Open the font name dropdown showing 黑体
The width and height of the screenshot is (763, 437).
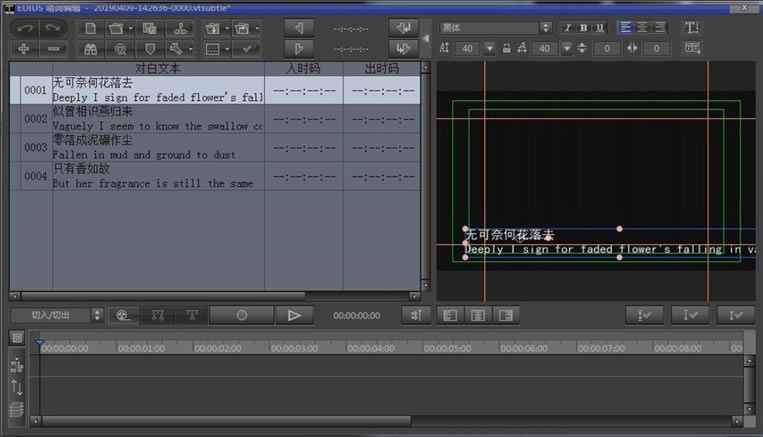coord(496,28)
